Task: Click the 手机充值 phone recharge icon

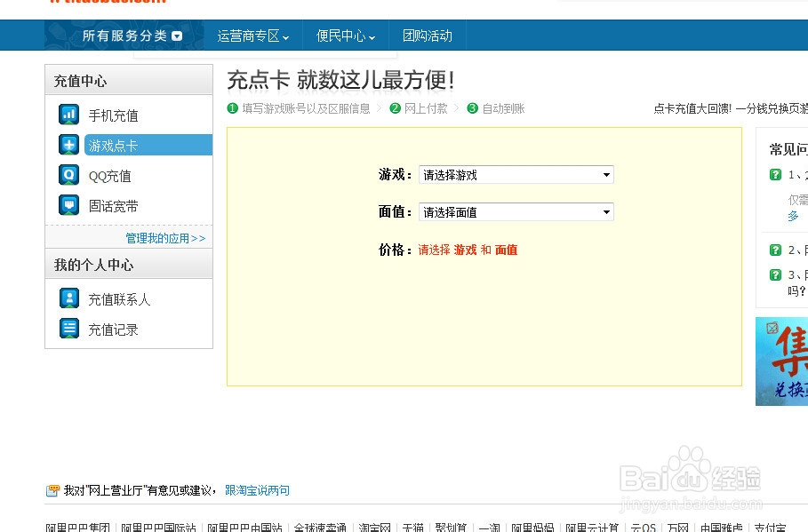Action: [69, 115]
